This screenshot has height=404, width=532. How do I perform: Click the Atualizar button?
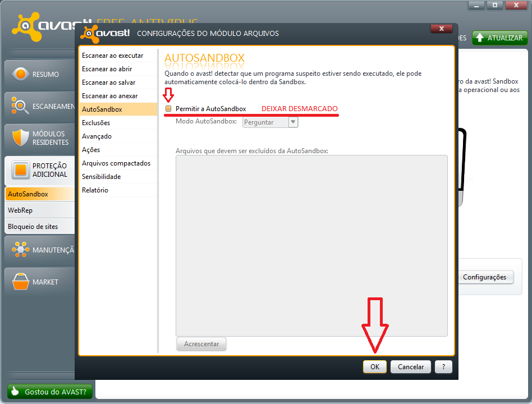coord(500,38)
